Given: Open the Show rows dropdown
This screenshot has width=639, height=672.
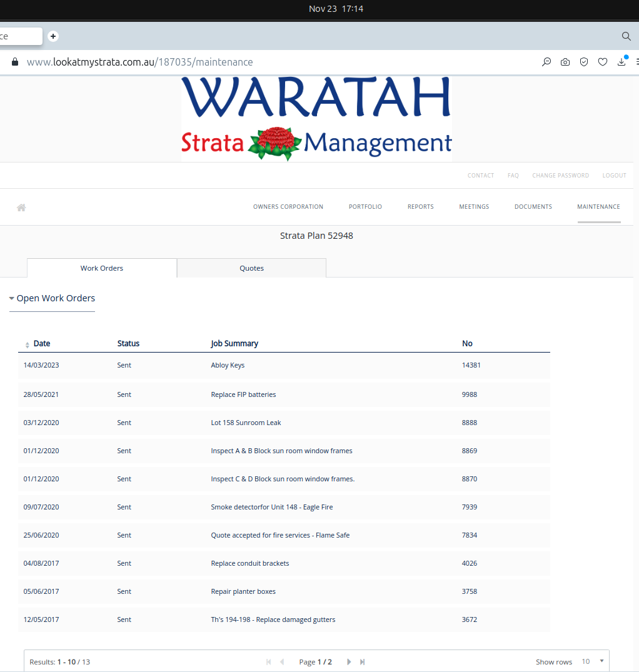Looking at the screenshot, I should click(593, 661).
